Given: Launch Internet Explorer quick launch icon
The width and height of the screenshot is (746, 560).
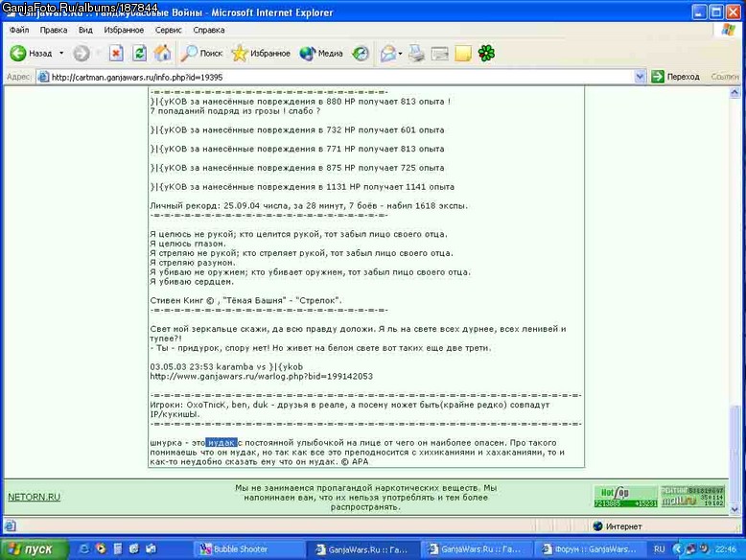Looking at the screenshot, I should pyautogui.click(x=83, y=548).
